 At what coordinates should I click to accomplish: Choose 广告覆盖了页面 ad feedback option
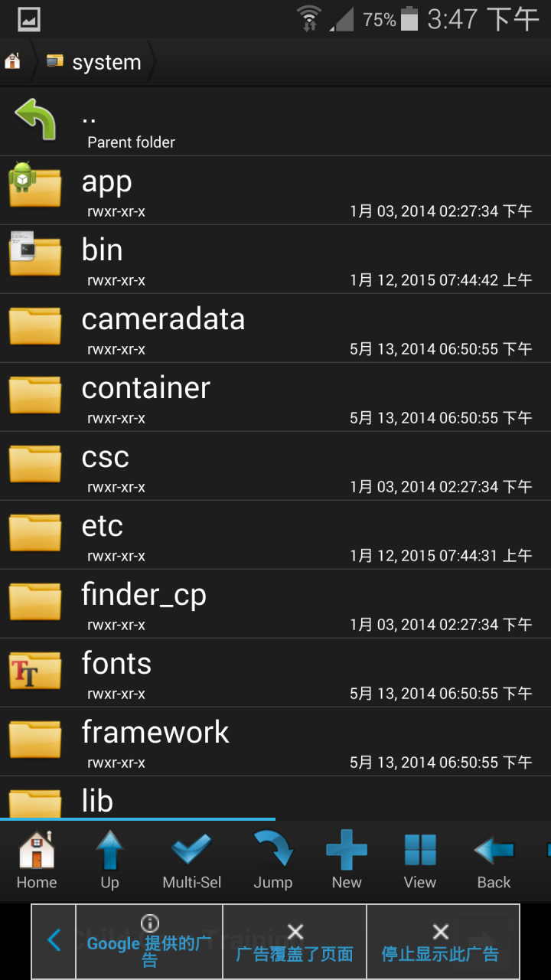point(295,942)
